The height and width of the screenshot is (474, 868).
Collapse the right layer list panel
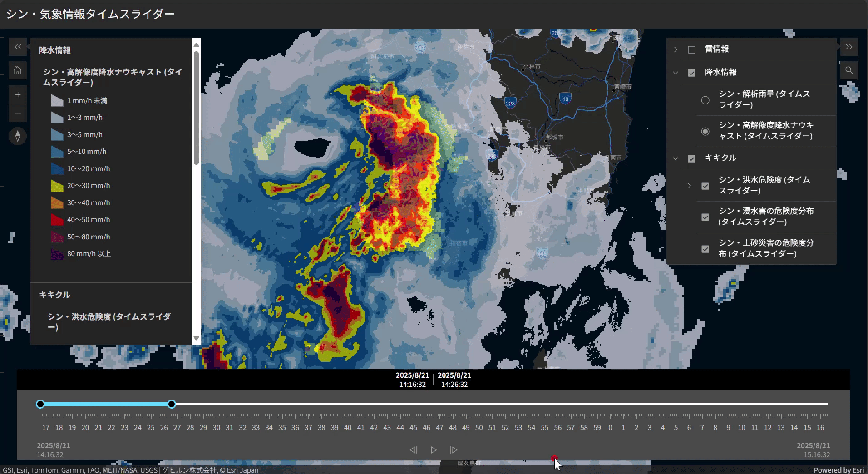tap(849, 47)
